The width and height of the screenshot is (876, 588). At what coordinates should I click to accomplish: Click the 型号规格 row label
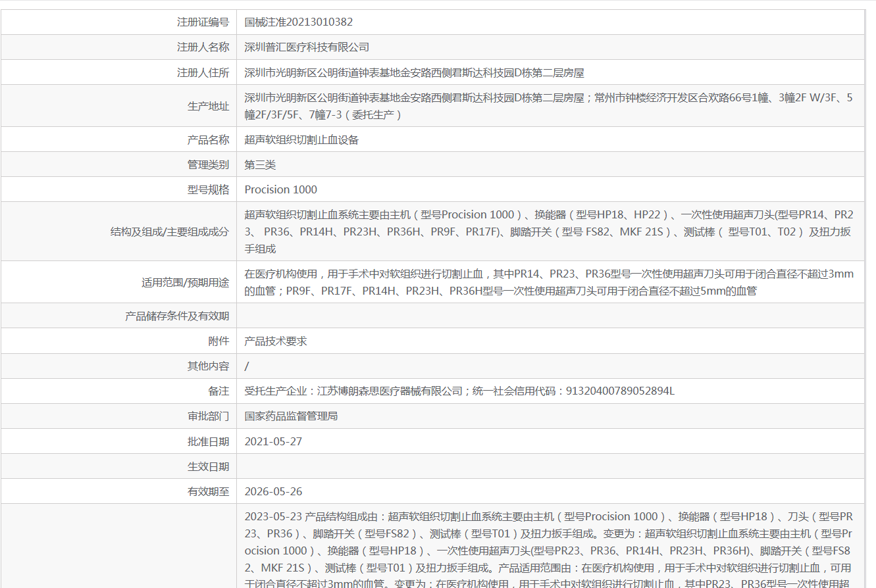coord(208,189)
